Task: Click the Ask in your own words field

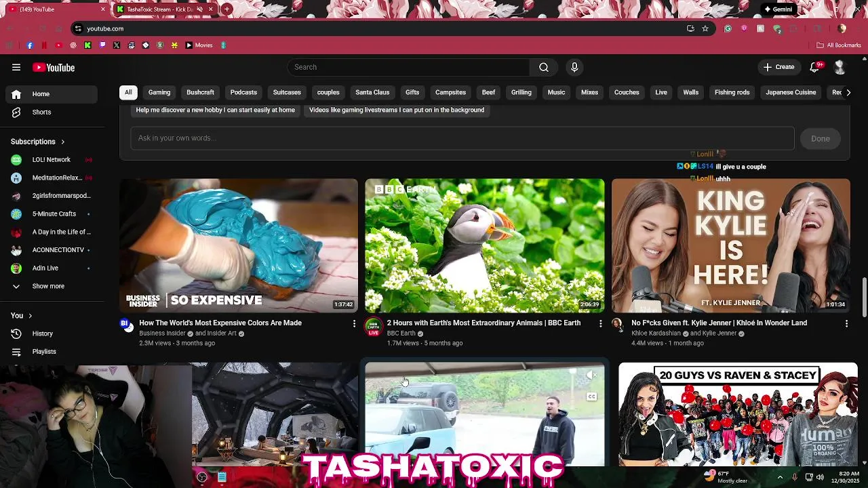Action: point(462,138)
